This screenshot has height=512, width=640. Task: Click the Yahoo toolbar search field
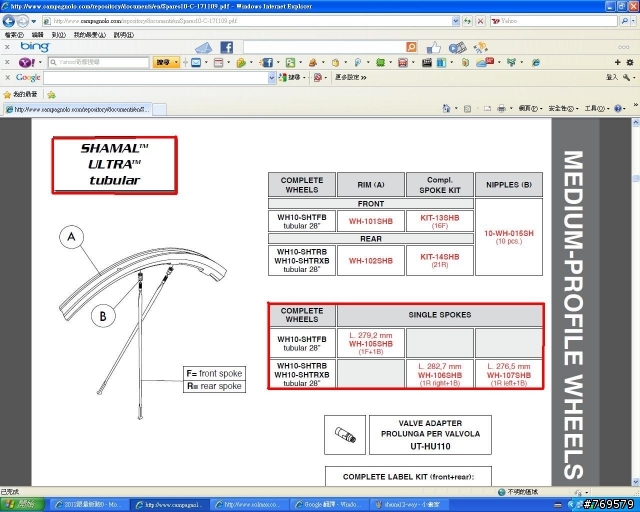point(99,62)
